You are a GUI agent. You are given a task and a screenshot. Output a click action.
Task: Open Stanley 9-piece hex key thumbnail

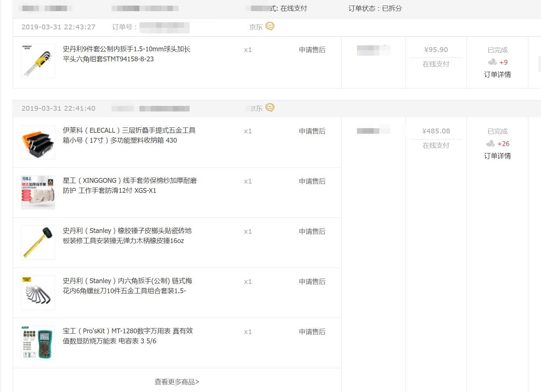(x=38, y=61)
